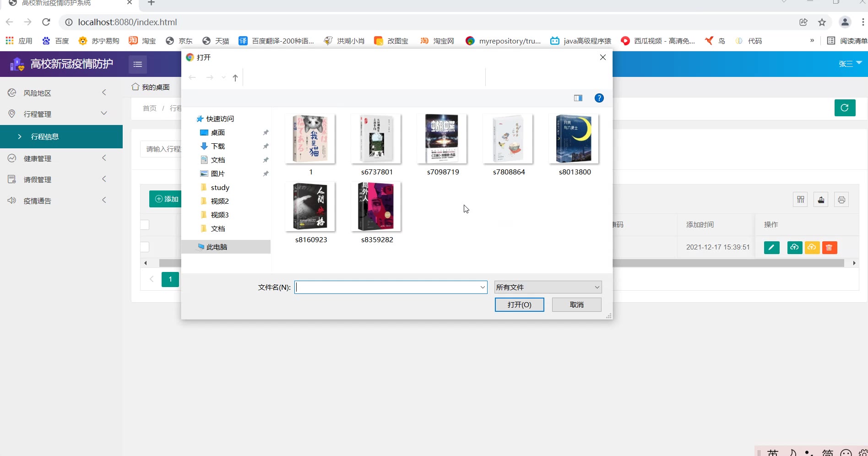Open the Suning bookmark
Viewport: 868px width, 456px height.
point(99,41)
